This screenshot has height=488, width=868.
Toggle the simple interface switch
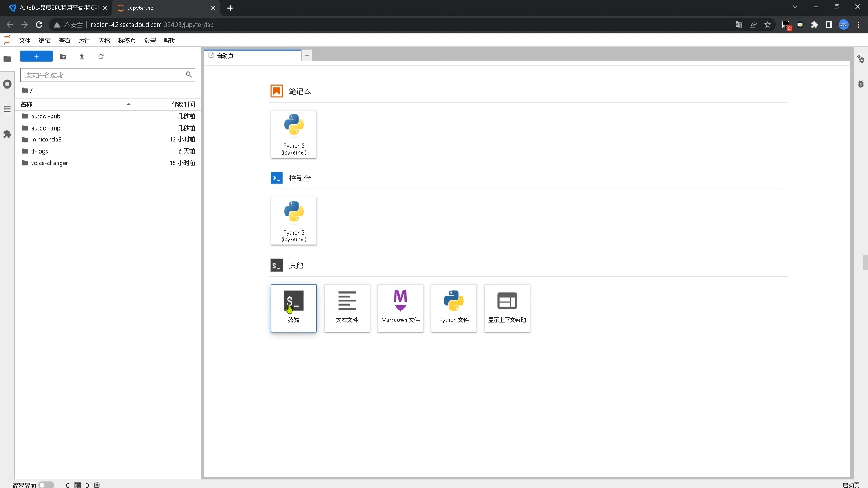coord(46,485)
